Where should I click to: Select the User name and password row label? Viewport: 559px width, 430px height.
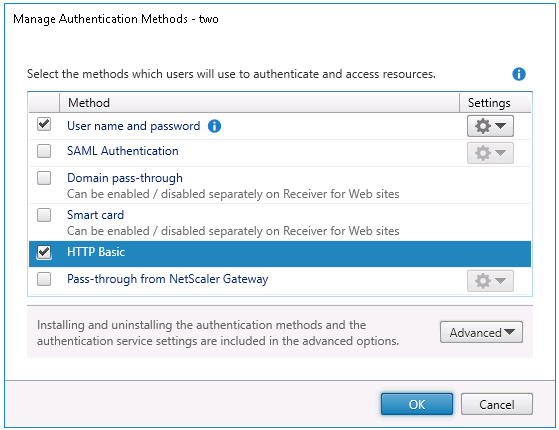tap(133, 126)
